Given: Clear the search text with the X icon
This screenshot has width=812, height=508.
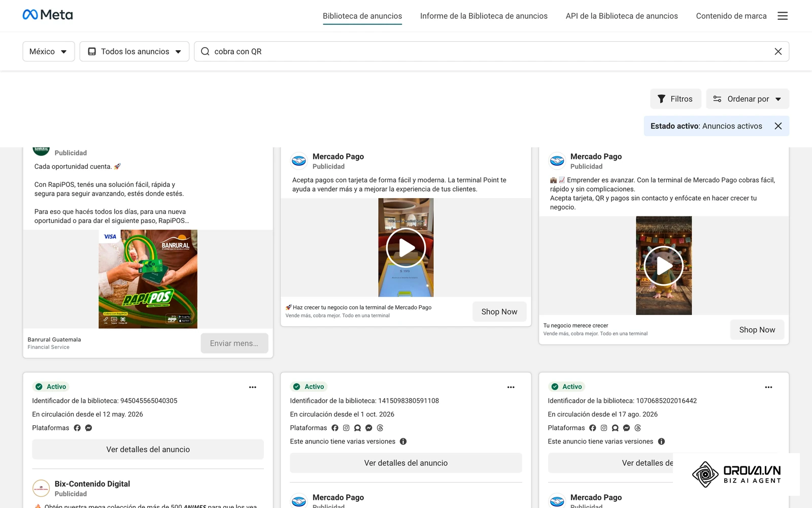Looking at the screenshot, I should (778, 51).
